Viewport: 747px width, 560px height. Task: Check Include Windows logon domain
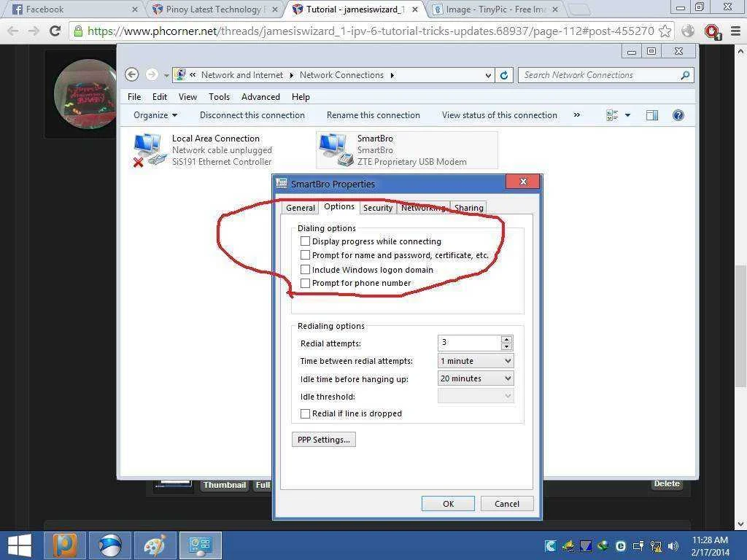point(306,270)
